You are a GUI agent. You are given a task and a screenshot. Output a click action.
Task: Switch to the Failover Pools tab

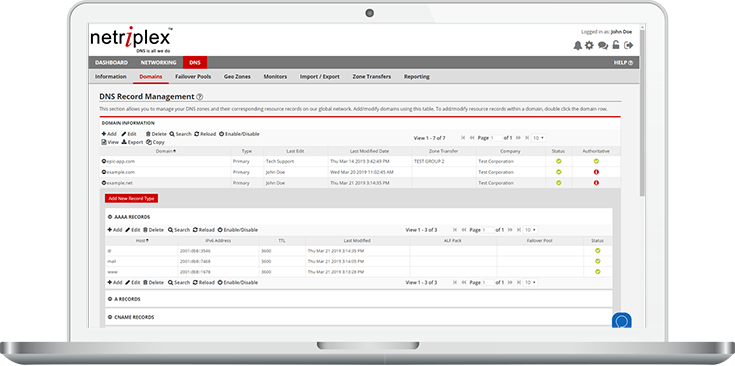pyautogui.click(x=193, y=76)
